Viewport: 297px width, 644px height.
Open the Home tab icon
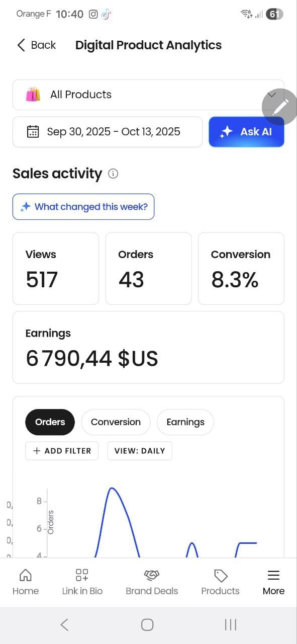click(25, 575)
